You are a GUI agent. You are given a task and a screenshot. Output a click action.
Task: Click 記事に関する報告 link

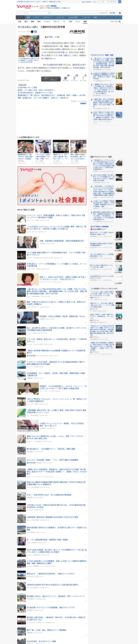(x=24, y=80)
